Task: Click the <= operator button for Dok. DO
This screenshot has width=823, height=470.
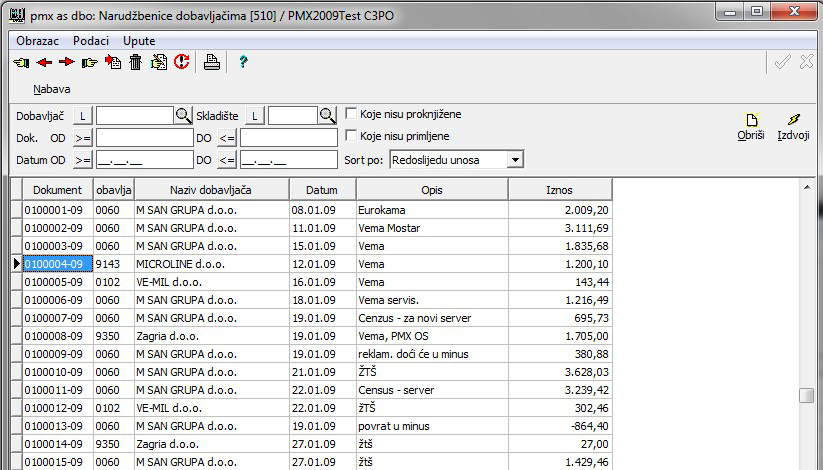Action: [x=227, y=138]
